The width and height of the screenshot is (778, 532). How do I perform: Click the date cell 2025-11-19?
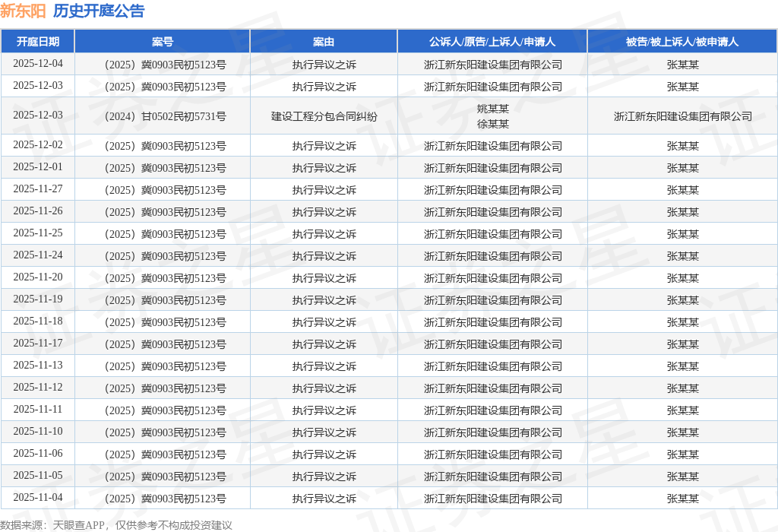[x=38, y=299]
